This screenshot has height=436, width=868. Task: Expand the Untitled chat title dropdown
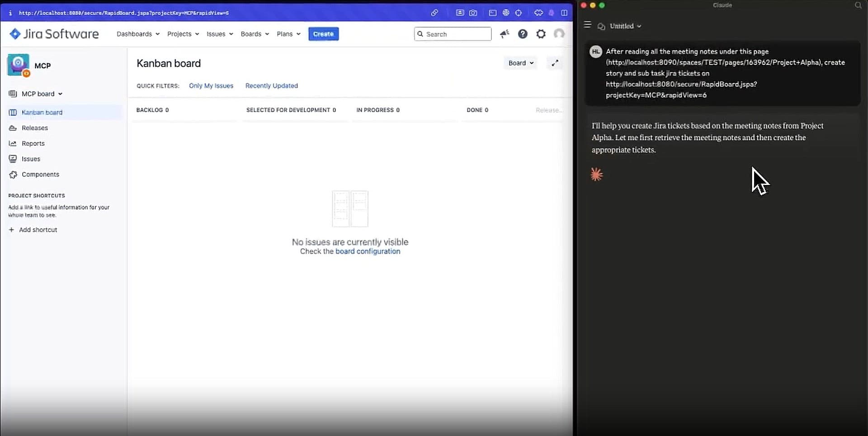(625, 26)
